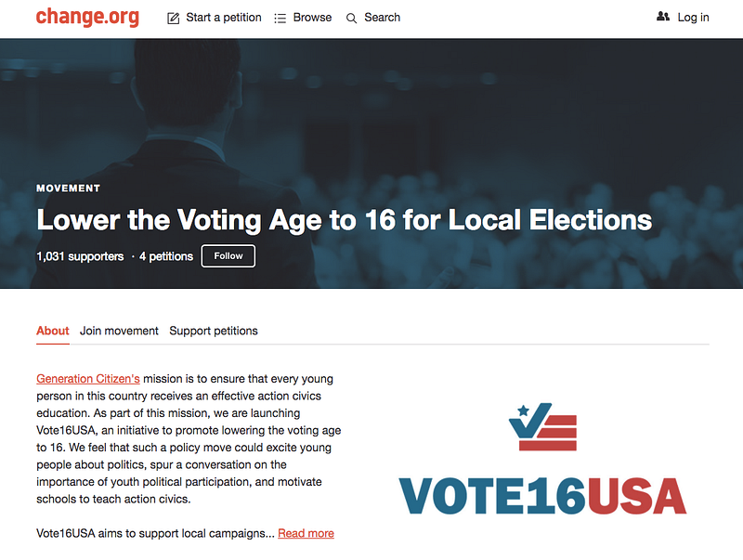Select the Log in link

coord(693,18)
